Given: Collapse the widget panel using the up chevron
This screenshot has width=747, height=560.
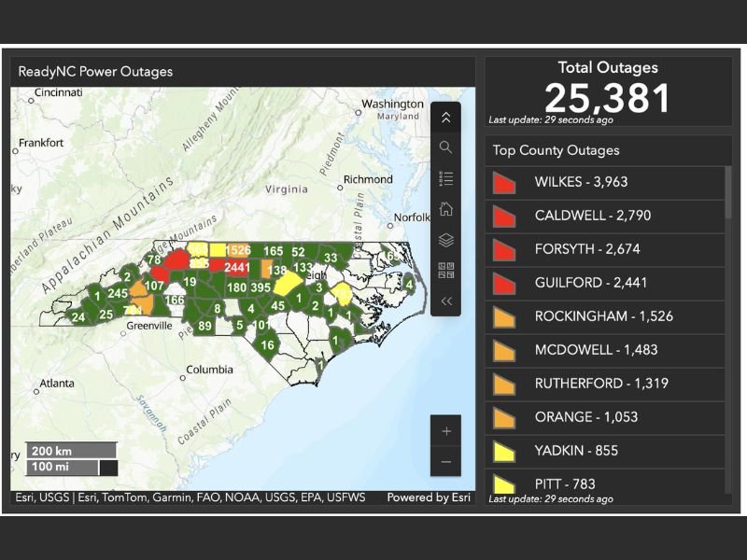Looking at the screenshot, I should [x=447, y=116].
